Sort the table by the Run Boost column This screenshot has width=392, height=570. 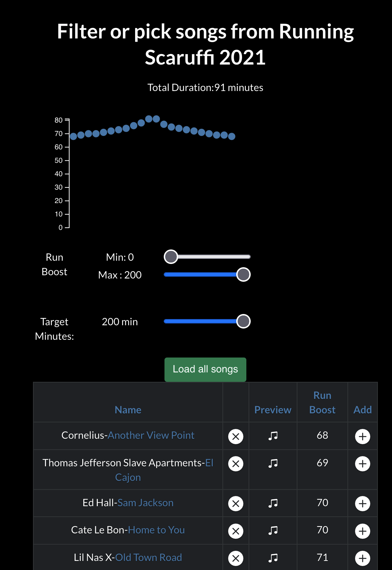(322, 402)
